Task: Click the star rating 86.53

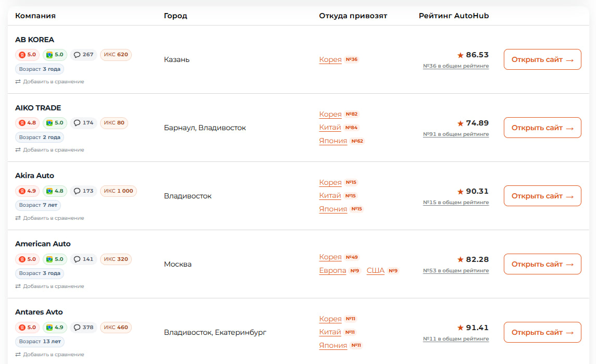Action: click(x=473, y=55)
